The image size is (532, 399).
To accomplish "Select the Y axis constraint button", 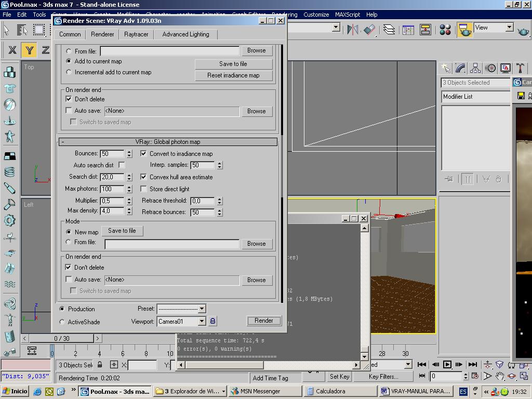I will tap(29, 50).
